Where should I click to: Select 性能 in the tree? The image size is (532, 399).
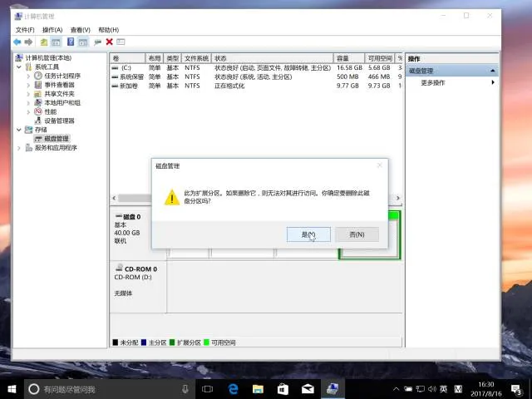click(x=51, y=112)
